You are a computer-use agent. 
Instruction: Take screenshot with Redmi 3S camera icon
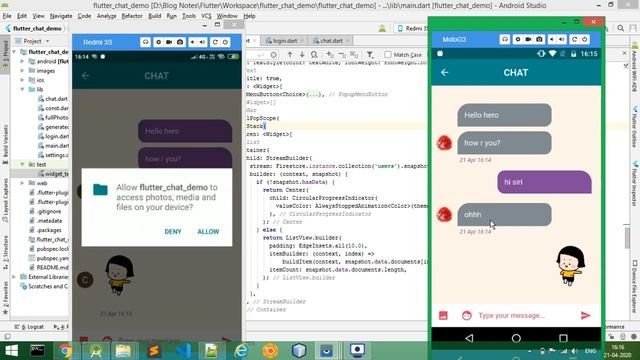pos(180,42)
